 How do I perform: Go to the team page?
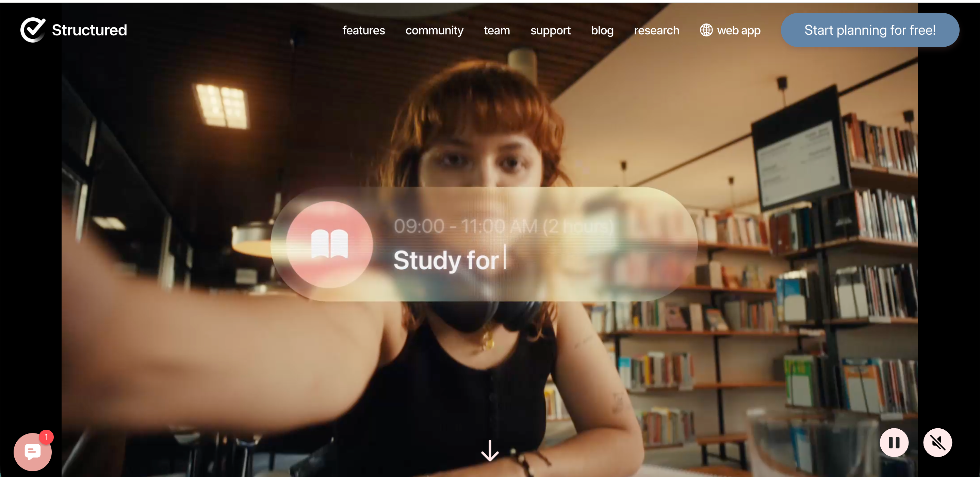point(496,30)
